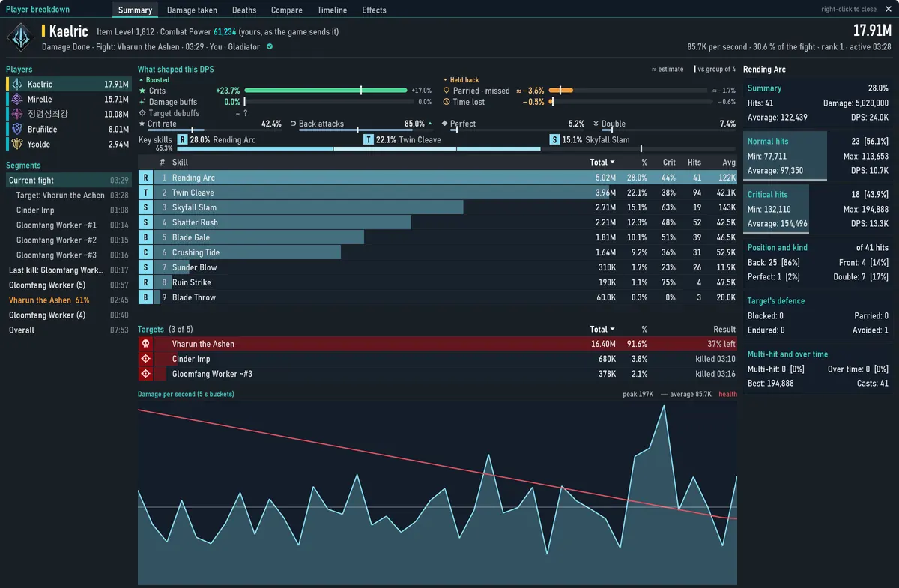Expand the Back attacks caret

(x=430, y=124)
